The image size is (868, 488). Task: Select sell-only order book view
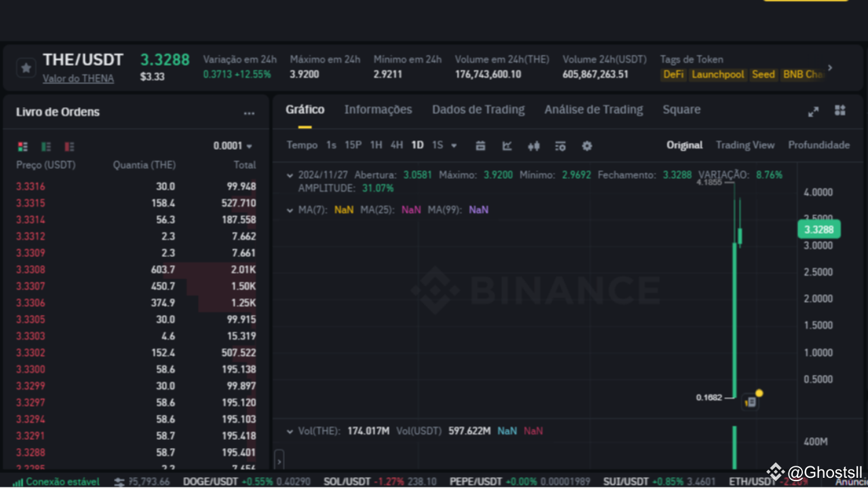(69, 146)
